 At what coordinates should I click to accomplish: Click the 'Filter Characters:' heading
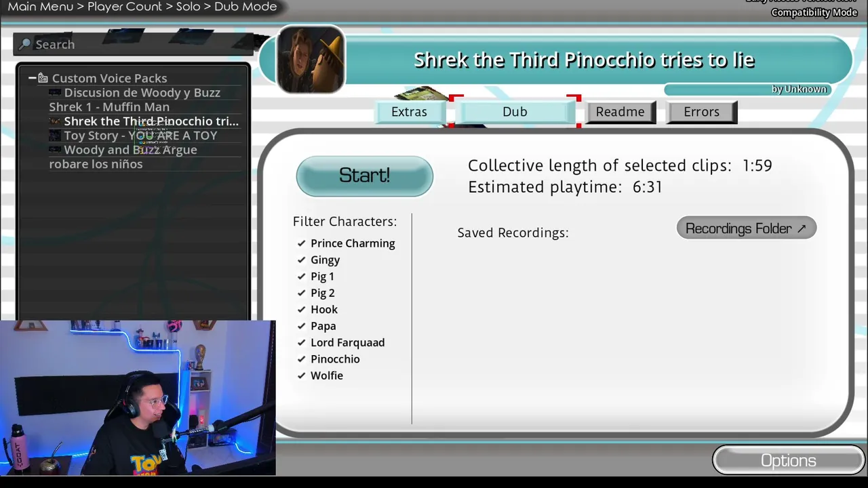pos(344,222)
